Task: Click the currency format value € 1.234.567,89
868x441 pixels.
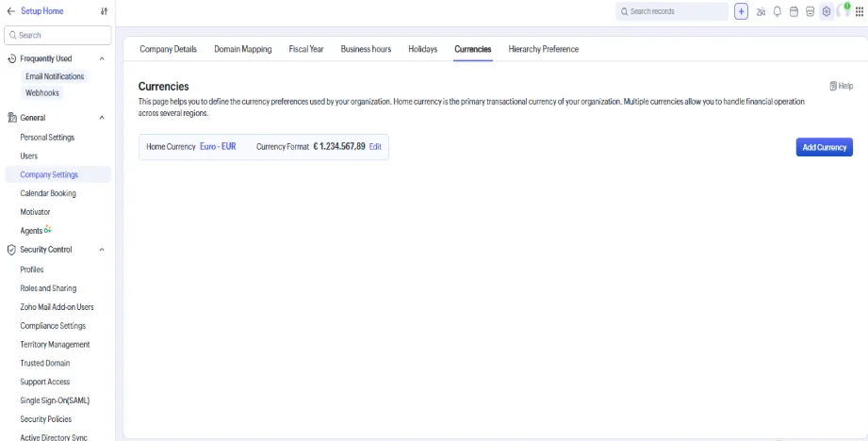Action: (x=338, y=147)
